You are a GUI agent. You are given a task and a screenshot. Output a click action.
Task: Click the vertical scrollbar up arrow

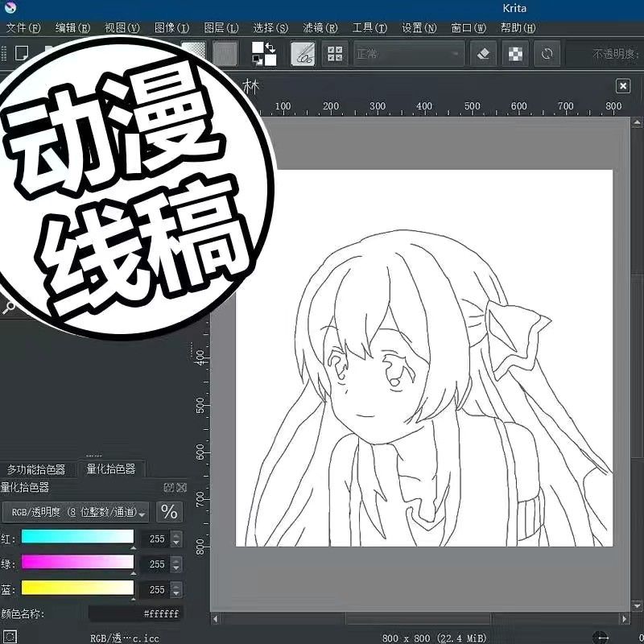(x=637, y=122)
